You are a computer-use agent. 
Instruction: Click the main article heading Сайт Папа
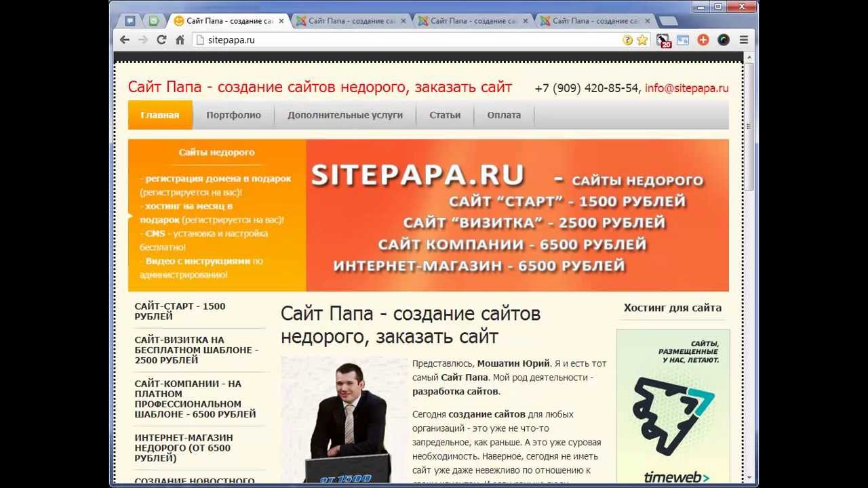point(410,325)
